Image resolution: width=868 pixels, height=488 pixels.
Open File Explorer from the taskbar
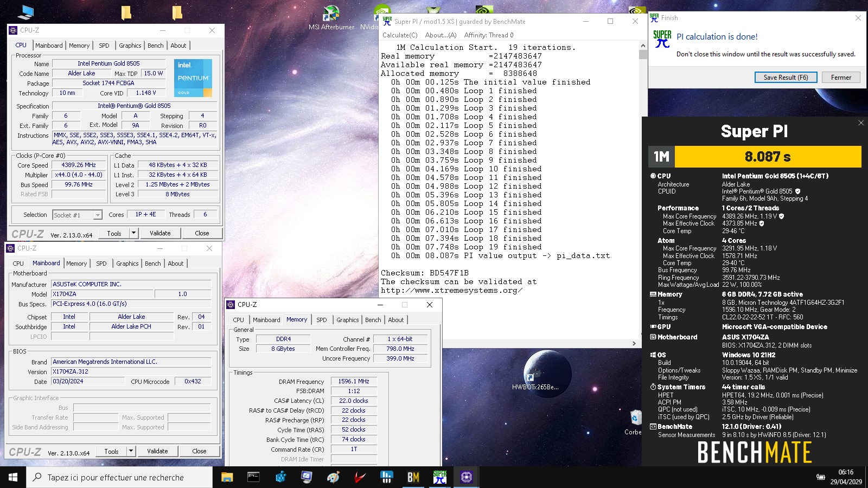[227, 477]
